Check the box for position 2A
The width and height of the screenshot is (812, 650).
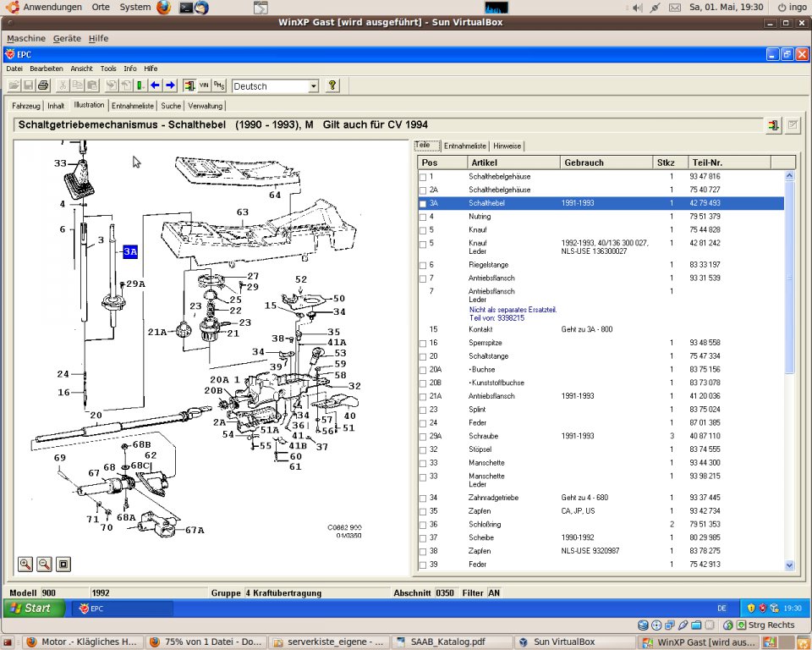tap(423, 190)
